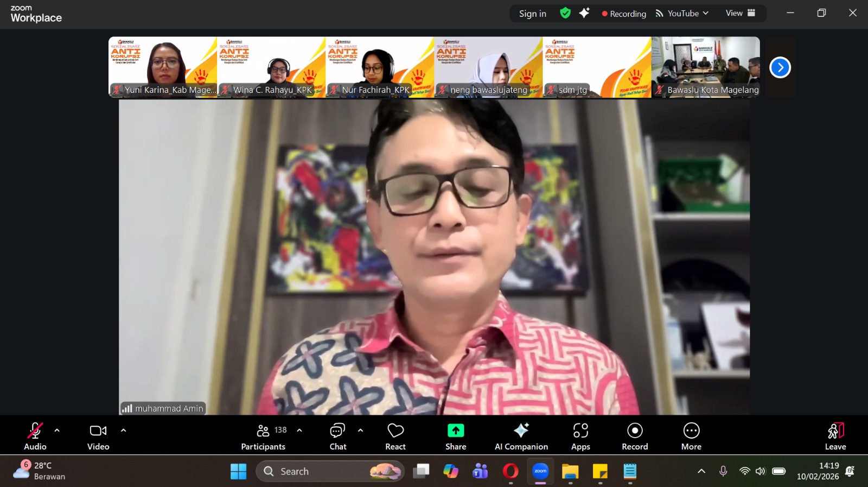Select Nur Fachirah_KPK video thumbnail
The width and height of the screenshot is (868, 487).
380,67
